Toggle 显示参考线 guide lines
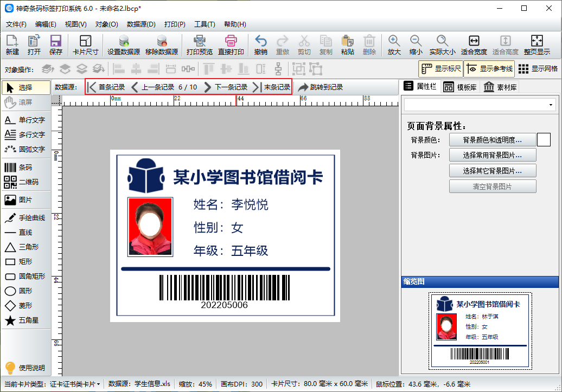Viewport: 562px width, 392px height. point(489,69)
